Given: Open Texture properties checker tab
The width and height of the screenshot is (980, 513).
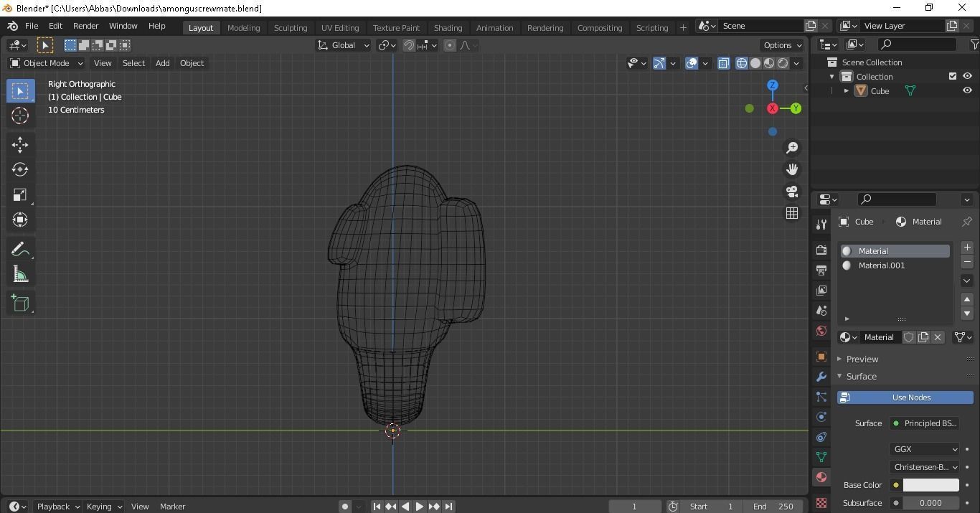Looking at the screenshot, I should [821, 503].
